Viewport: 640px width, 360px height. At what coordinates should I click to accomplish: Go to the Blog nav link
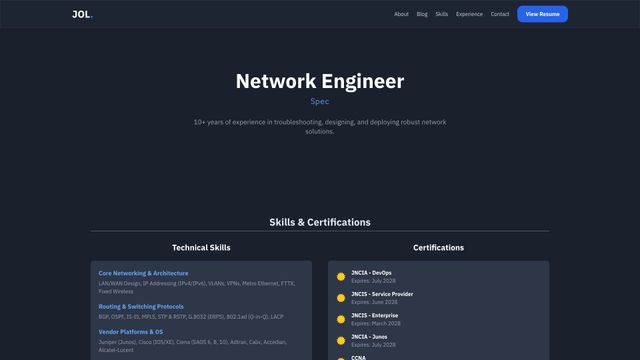coord(422,14)
